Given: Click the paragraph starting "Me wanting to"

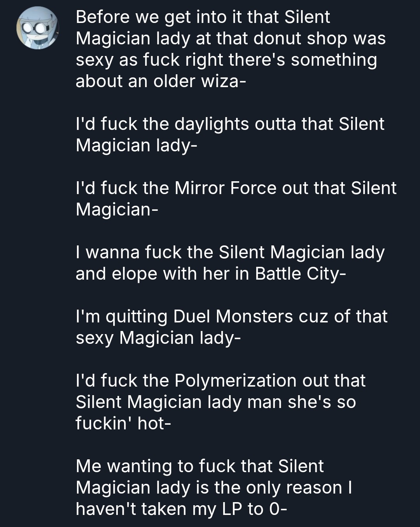Looking at the screenshot, I should coord(214,487).
